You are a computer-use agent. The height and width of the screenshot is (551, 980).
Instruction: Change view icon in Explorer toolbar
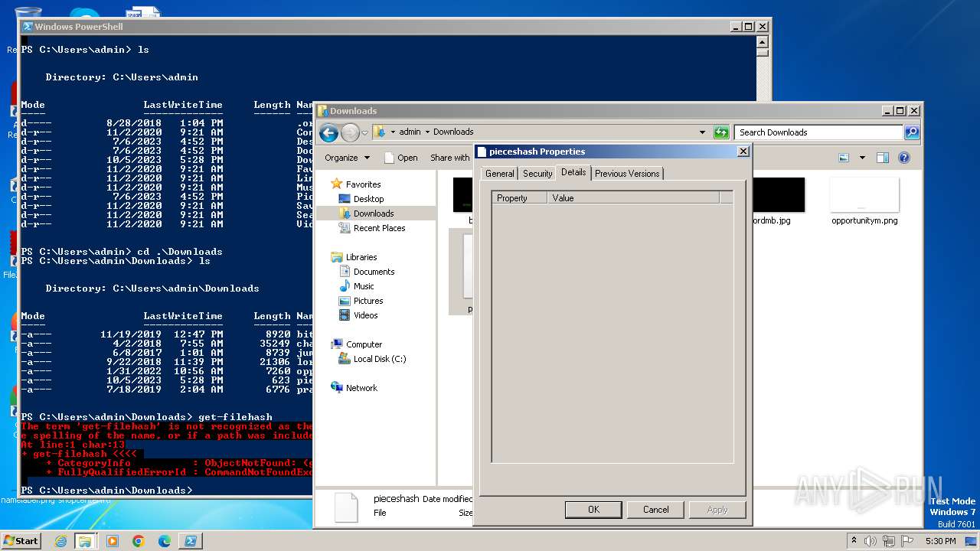coord(844,158)
